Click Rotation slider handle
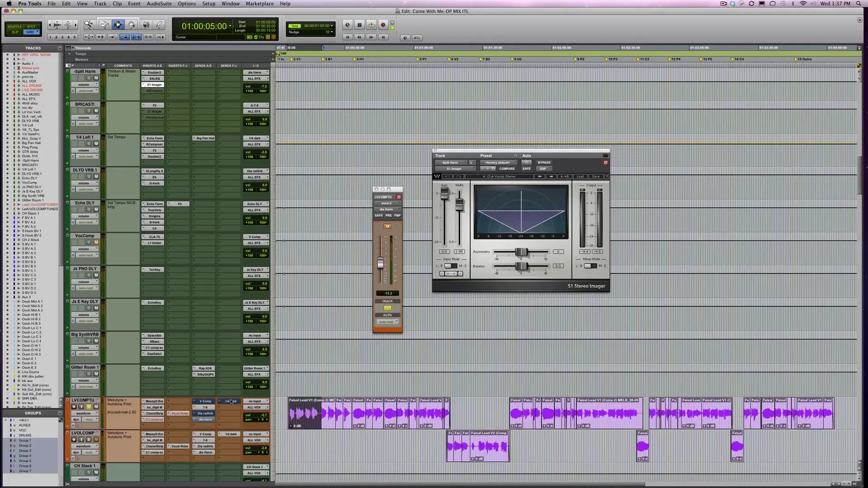The height and width of the screenshot is (488, 868). pos(521,266)
